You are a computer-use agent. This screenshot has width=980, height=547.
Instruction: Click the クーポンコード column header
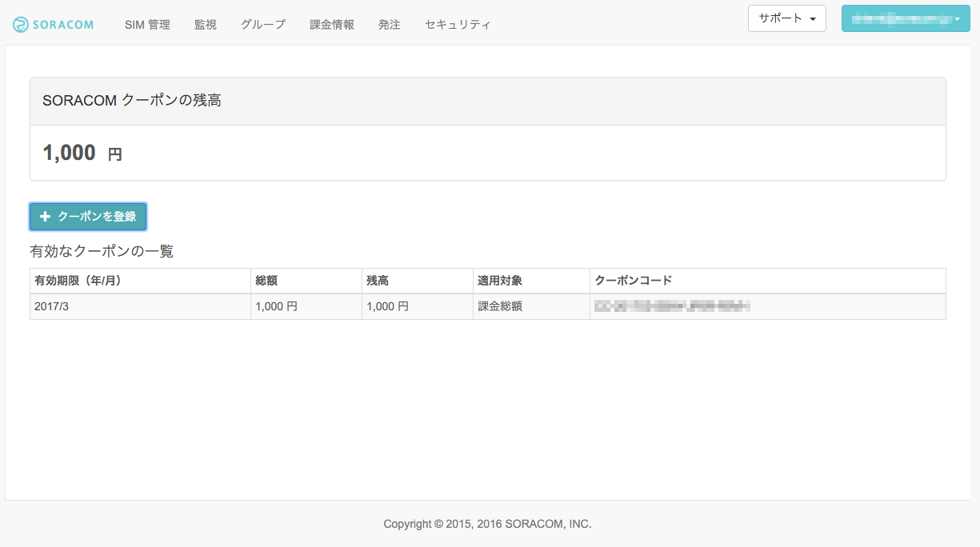(768, 281)
